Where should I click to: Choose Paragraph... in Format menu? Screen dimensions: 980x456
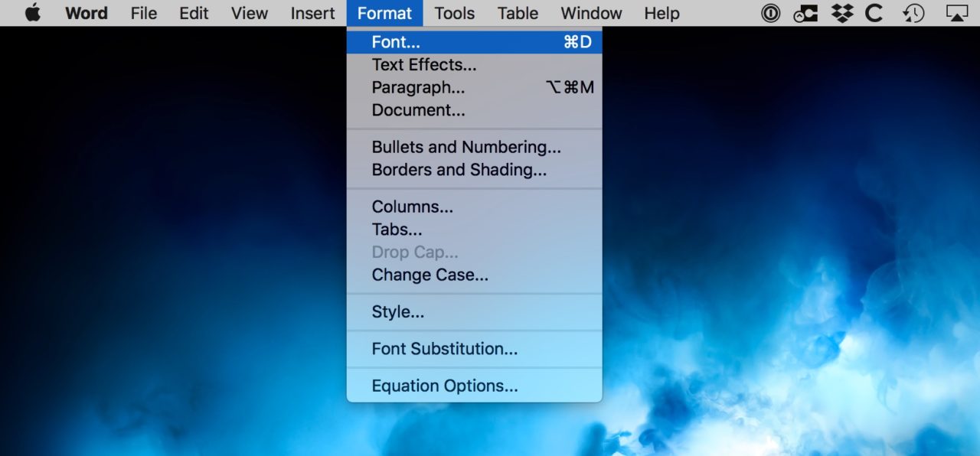click(475, 87)
